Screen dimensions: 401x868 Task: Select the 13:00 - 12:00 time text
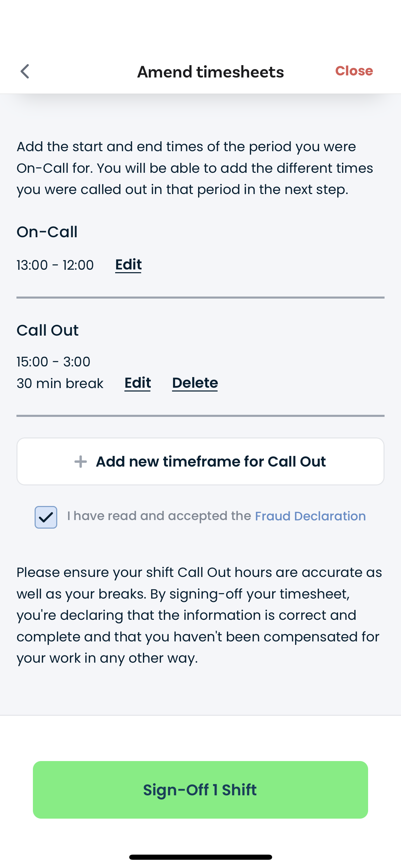tap(55, 264)
